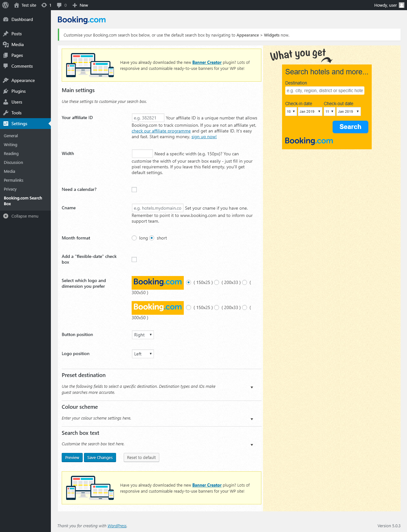407x532 pixels.
Task: Open Booking.com Search Box submenu item
Action: coord(23,201)
